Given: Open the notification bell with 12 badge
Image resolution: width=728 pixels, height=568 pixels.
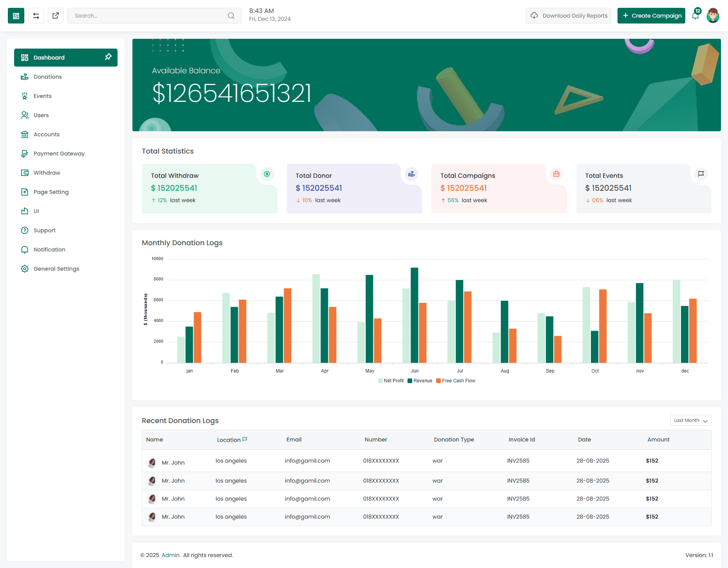Looking at the screenshot, I should pos(695,15).
